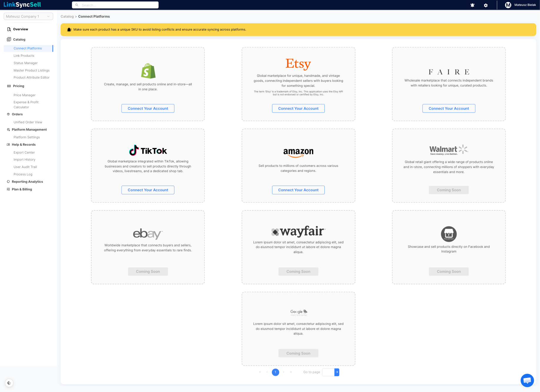Open Link Products menu item

[24, 56]
